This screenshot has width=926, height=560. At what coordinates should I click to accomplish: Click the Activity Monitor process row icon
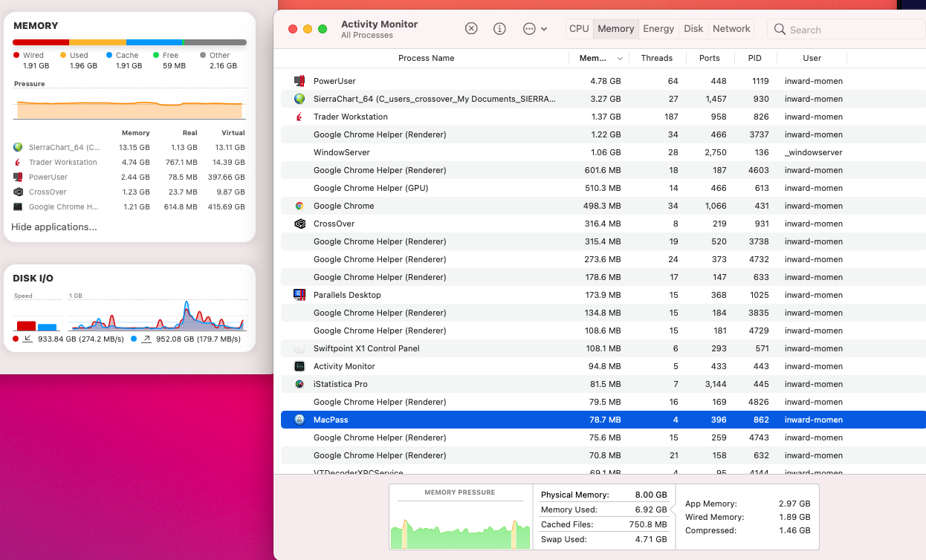[300, 366]
